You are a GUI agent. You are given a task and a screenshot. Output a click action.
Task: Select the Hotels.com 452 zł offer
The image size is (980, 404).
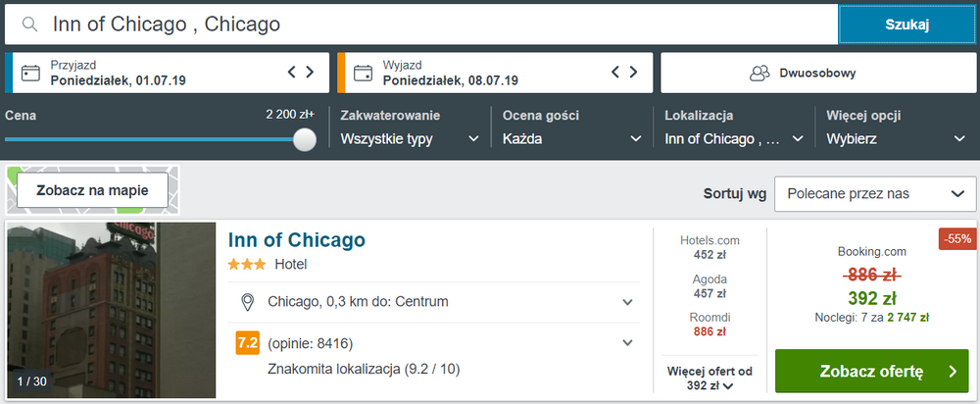710,247
